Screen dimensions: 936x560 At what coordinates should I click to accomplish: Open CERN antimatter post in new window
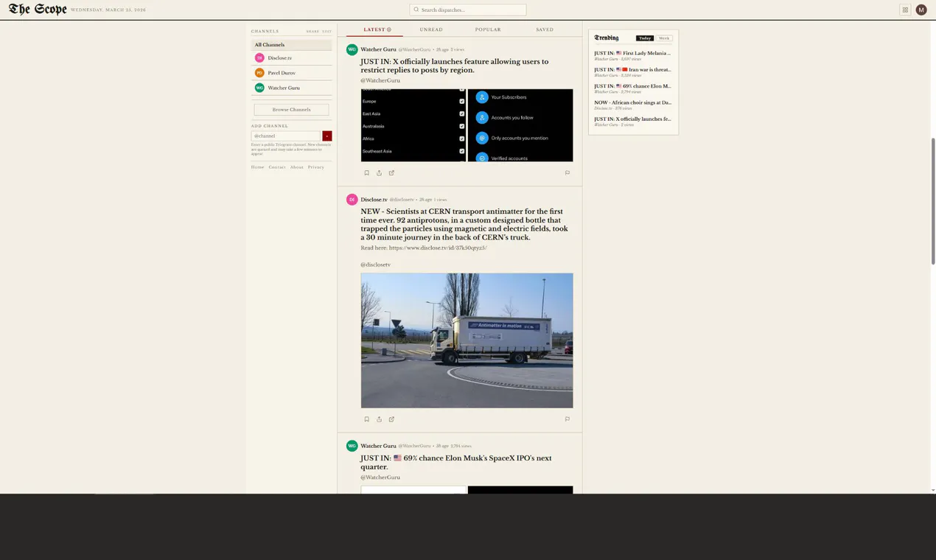(x=391, y=419)
